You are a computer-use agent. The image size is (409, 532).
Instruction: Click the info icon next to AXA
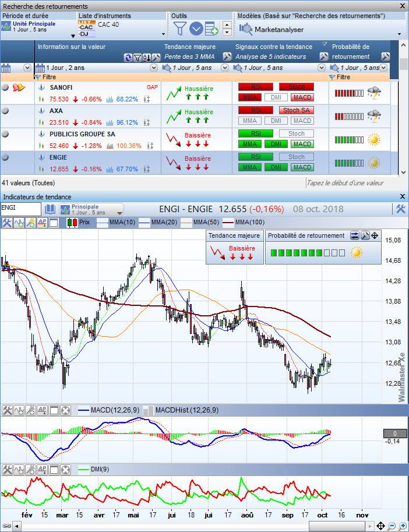click(41, 111)
